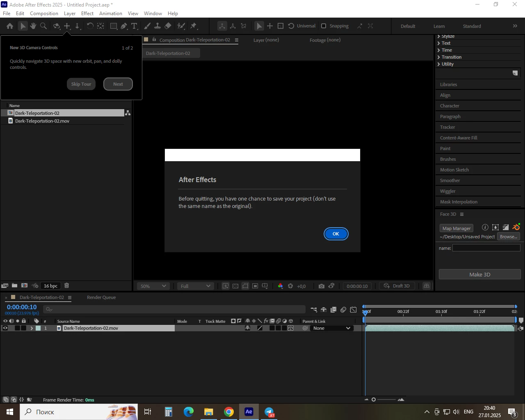Select the Rotation tool
Screen dimensions: 525x420
[90, 26]
